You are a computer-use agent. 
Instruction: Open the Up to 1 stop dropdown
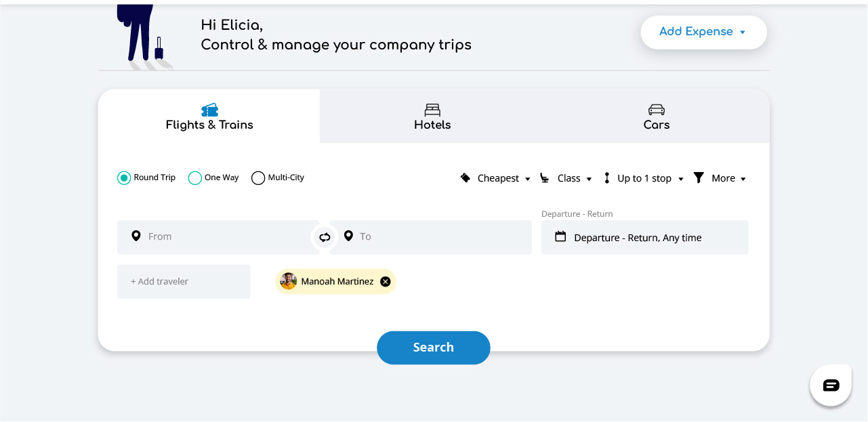pos(649,178)
